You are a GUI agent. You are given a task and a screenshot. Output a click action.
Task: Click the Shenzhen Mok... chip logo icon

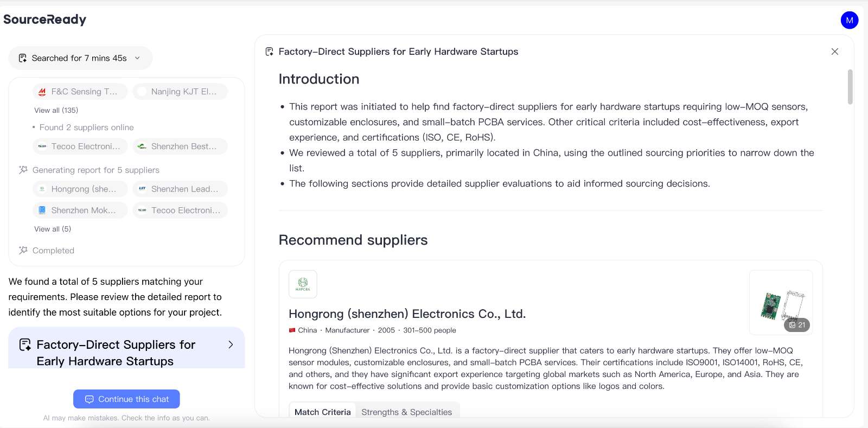42,210
